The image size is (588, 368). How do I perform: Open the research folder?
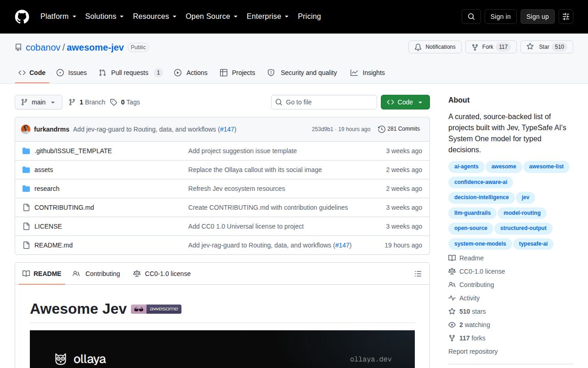tap(47, 189)
